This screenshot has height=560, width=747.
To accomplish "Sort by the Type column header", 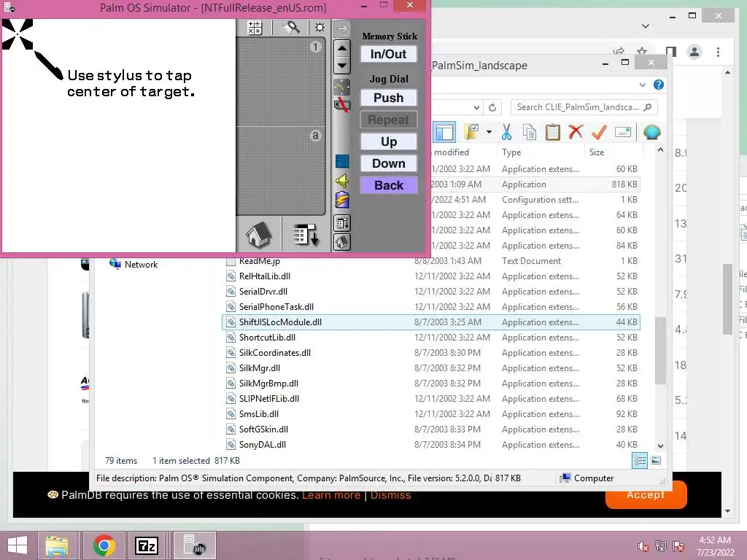I will coord(541,152).
